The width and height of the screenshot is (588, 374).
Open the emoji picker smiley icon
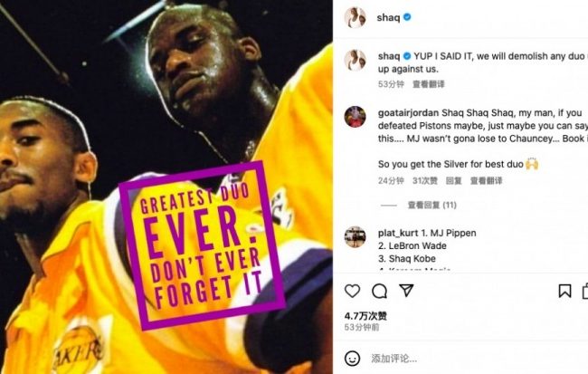[352, 359]
